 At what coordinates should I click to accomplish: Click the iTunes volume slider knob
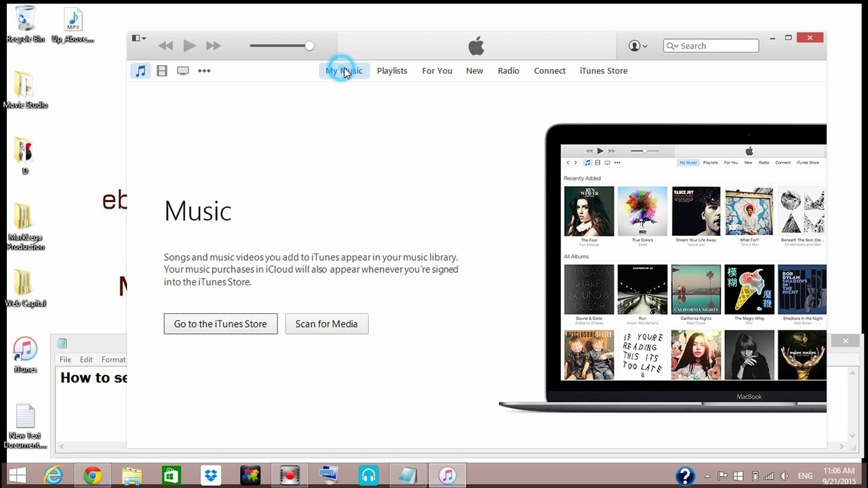coord(309,46)
